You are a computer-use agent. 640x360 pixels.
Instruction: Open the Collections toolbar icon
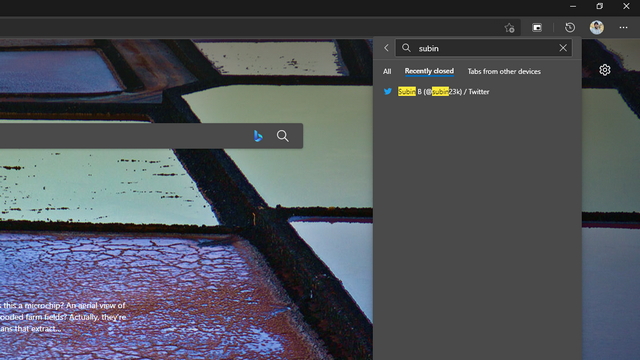pyautogui.click(x=537, y=27)
